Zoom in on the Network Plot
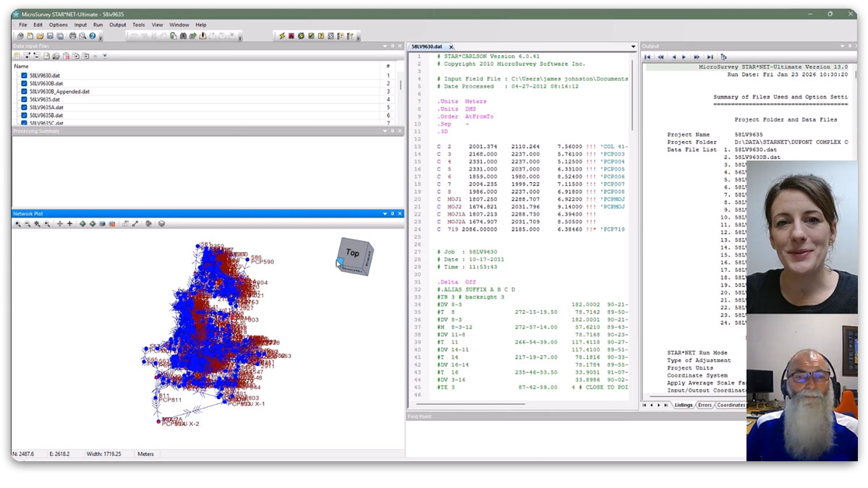This screenshot has height=488, width=868. [17, 224]
